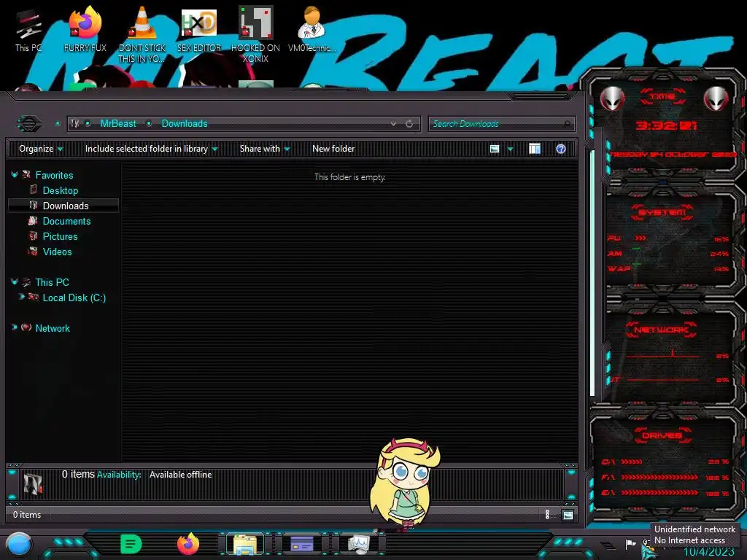This screenshot has width=747, height=560.
Task: Select Desktop in Favorites
Action: tap(61, 190)
